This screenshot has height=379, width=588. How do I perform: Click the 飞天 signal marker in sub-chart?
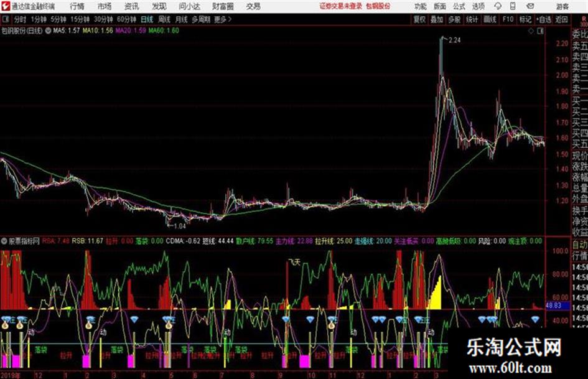[x=294, y=262]
